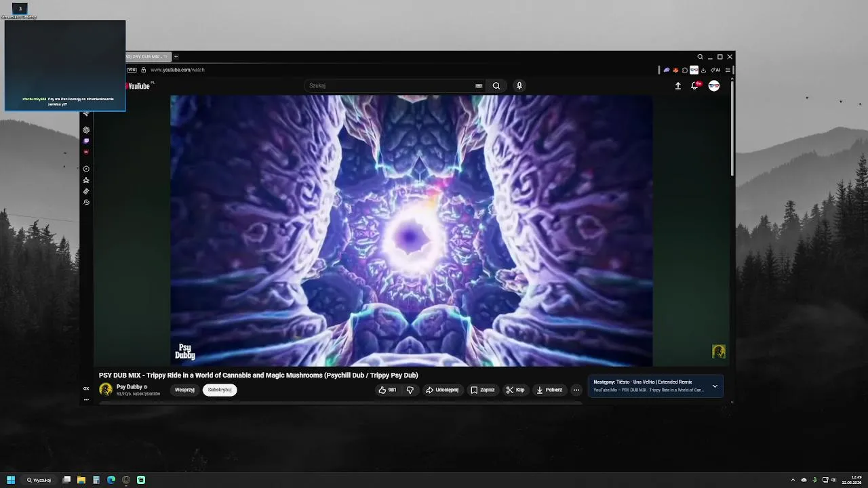Open the player icon in sidebar
Screen dimensions: 868x488
[x=86, y=169]
